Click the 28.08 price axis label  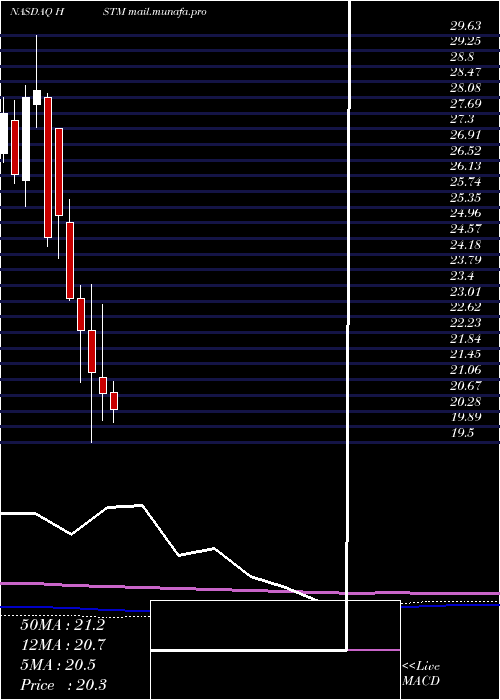465,88
